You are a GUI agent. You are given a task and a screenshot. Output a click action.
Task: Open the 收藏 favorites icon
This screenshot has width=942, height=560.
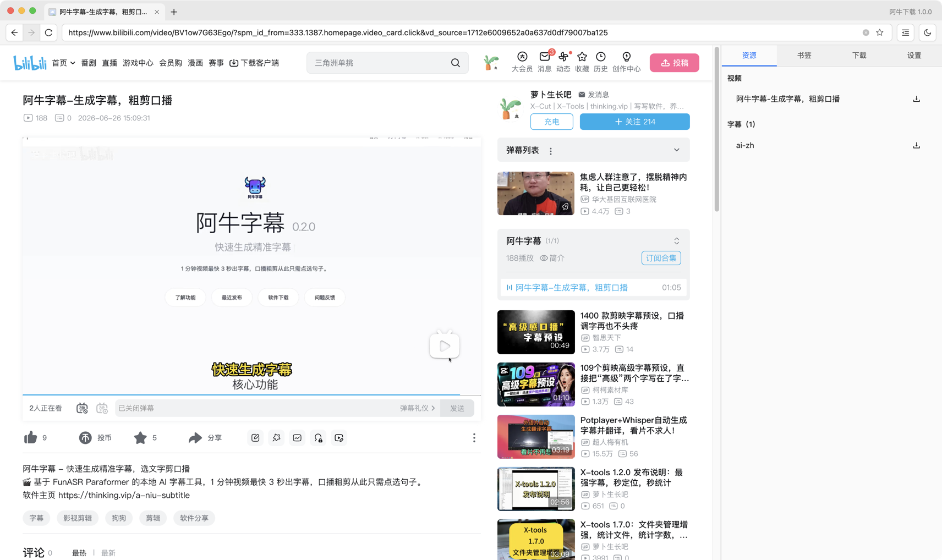pos(582,62)
